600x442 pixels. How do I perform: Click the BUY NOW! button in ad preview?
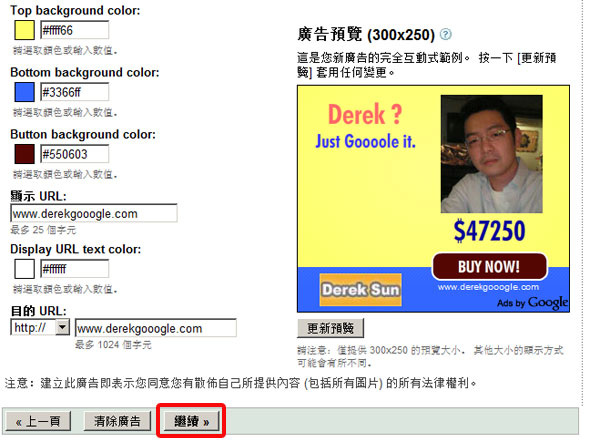point(489,266)
